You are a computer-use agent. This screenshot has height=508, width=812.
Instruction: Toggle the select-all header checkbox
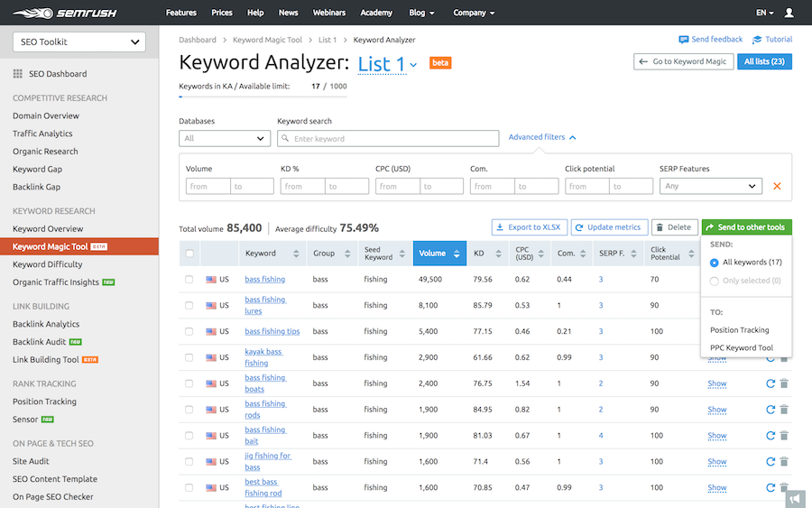click(189, 254)
